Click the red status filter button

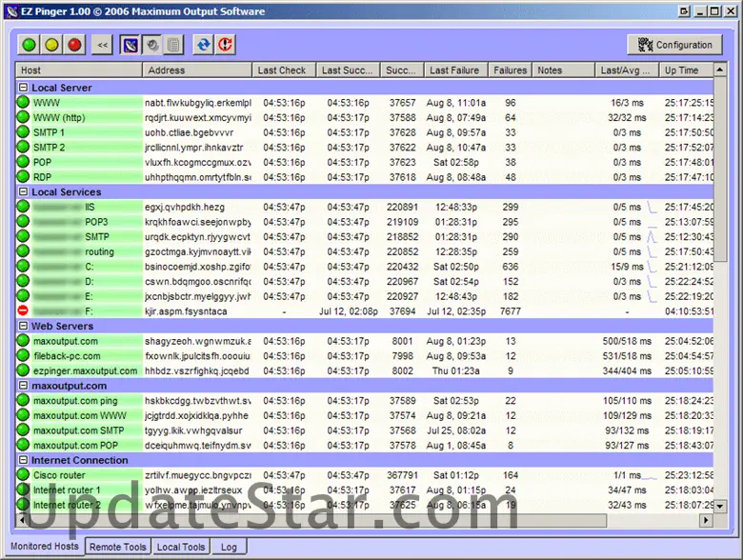click(x=74, y=45)
